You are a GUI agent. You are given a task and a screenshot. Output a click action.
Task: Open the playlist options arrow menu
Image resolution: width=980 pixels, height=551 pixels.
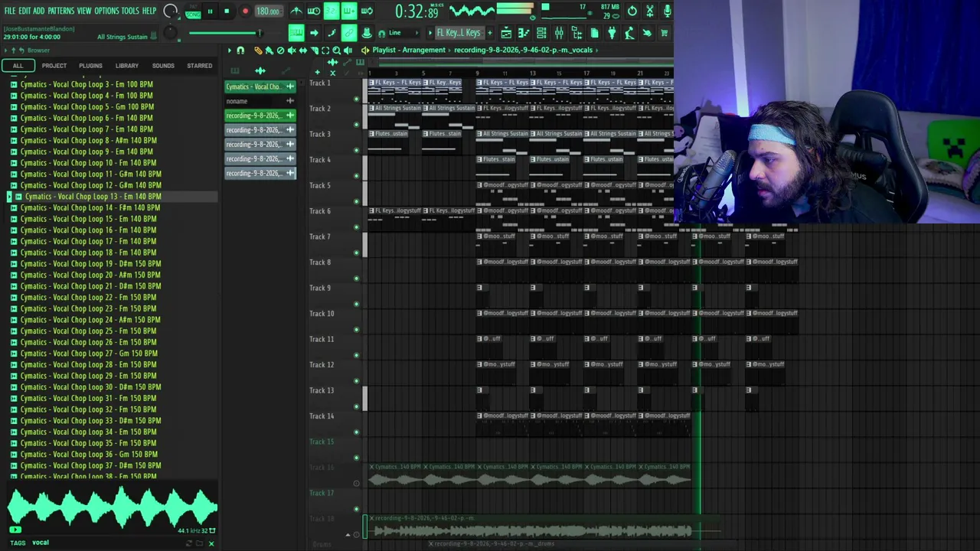(229, 51)
